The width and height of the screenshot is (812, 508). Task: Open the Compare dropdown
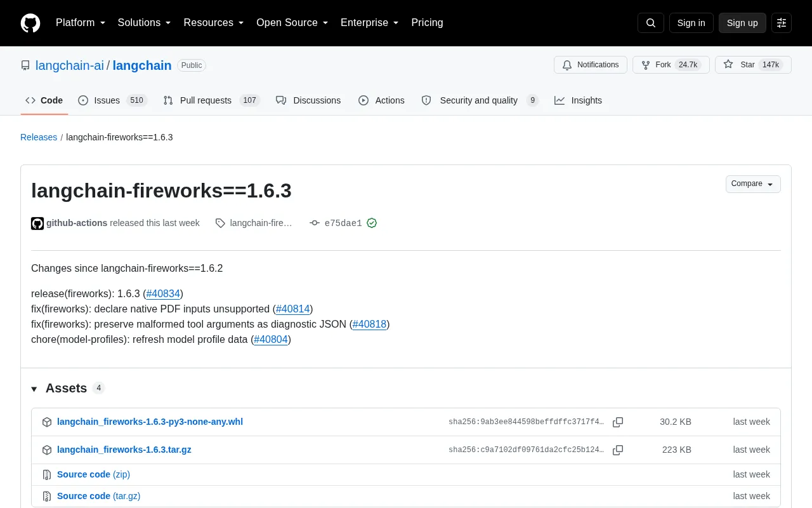coord(753,184)
